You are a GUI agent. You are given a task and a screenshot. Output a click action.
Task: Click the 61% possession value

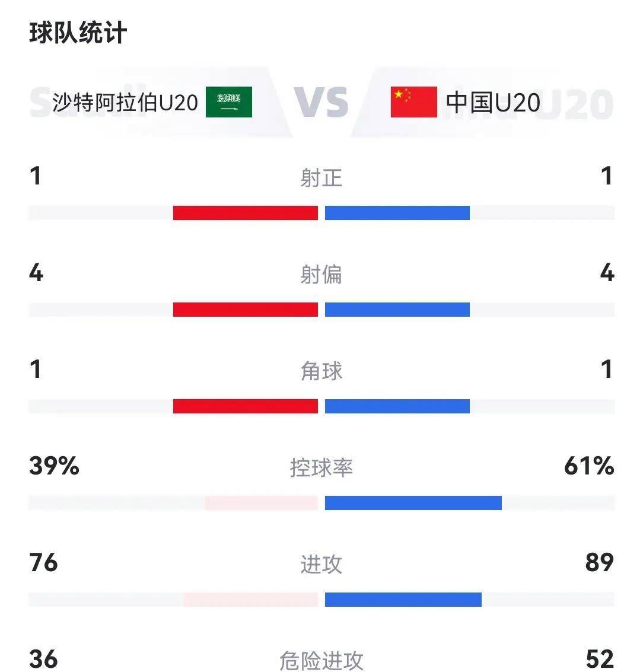point(588,466)
